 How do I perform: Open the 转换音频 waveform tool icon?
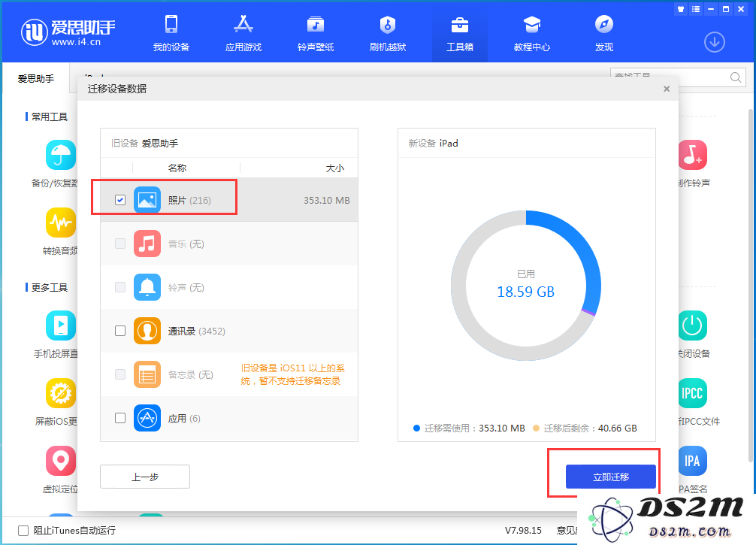(x=61, y=223)
